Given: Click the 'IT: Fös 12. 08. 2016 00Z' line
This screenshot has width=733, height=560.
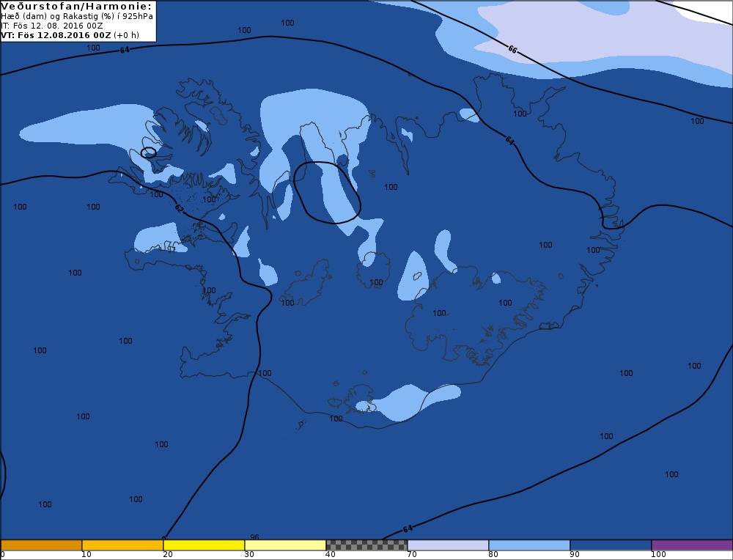Looking at the screenshot, I should point(52,26).
